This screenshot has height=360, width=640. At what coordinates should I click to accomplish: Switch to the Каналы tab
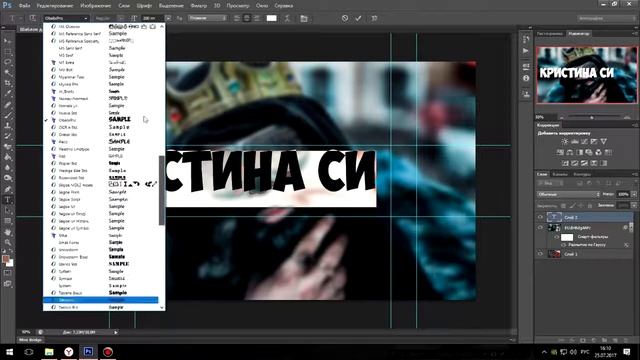[560, 174]
